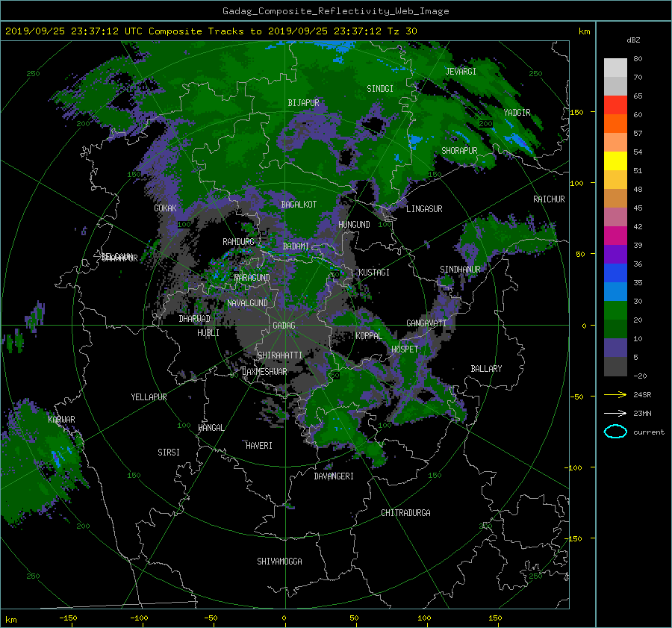Click the HANGAL city label
The width and height of the screenshot is (672, 628).
(211, 428)
